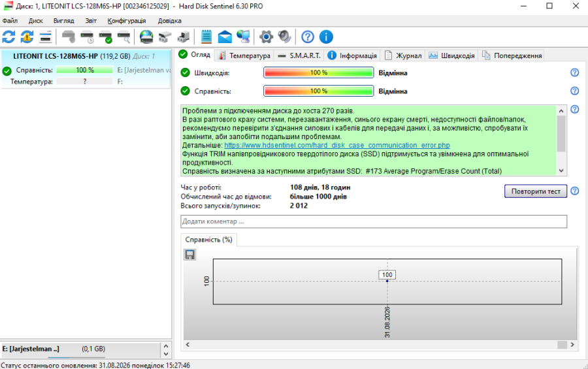The height and width of the screenshot is (369, 588).
Task: Switch to the Журнал tab
Action: click(x=403, y=56)
